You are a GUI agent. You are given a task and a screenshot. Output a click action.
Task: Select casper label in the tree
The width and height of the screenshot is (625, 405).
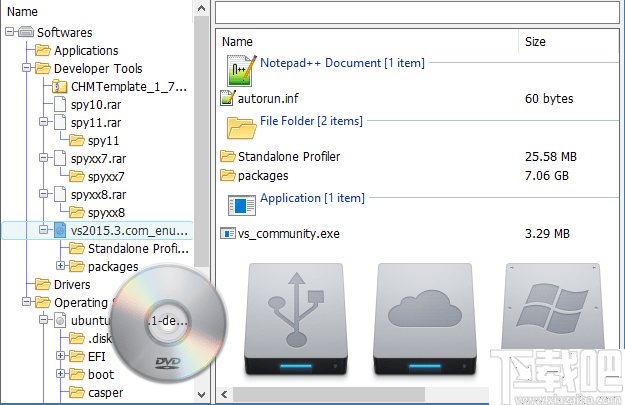(106, 393)
